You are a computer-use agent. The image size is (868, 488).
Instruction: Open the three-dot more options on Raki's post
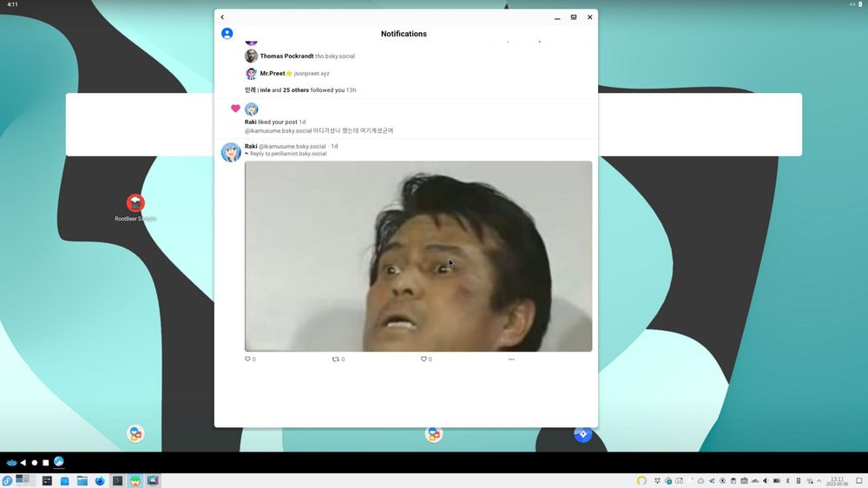click(511, 359)
